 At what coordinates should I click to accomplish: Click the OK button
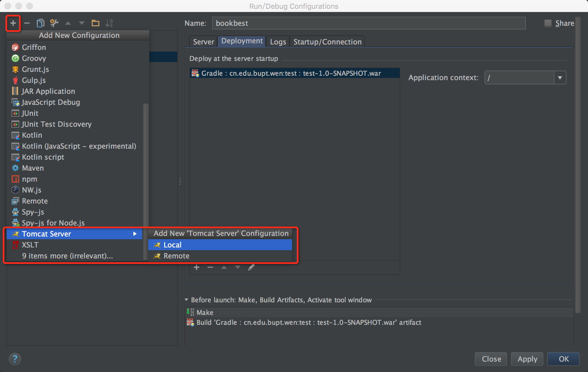(563, 359)
